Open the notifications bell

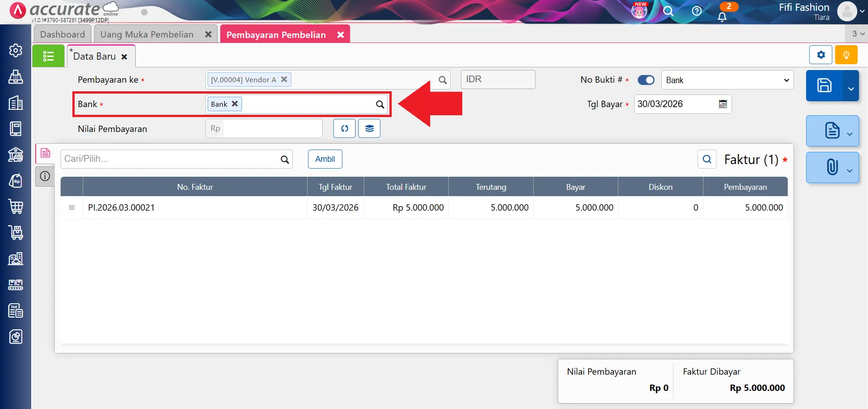(722, 17)
